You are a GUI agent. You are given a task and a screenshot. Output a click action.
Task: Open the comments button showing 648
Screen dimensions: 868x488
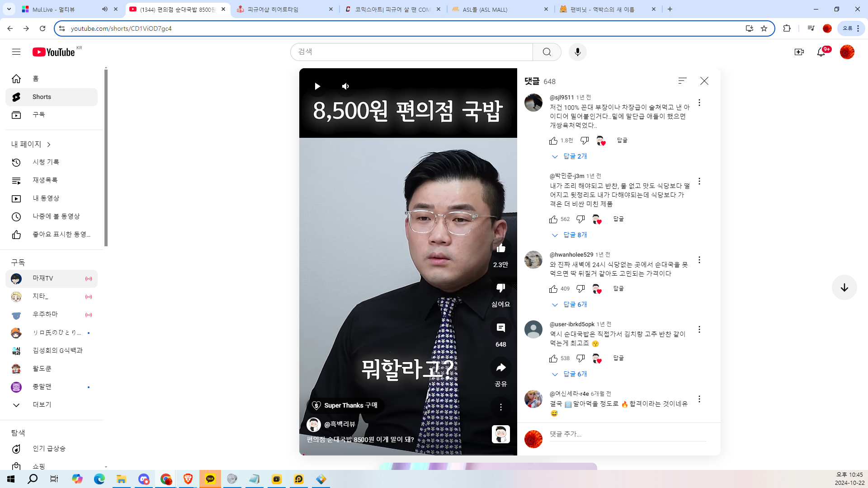[x=500, y=328]
